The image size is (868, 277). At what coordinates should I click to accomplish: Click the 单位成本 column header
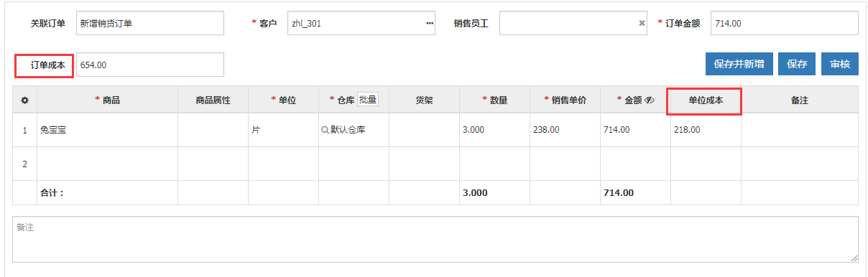pyautogui.click(x=705, y=100)
